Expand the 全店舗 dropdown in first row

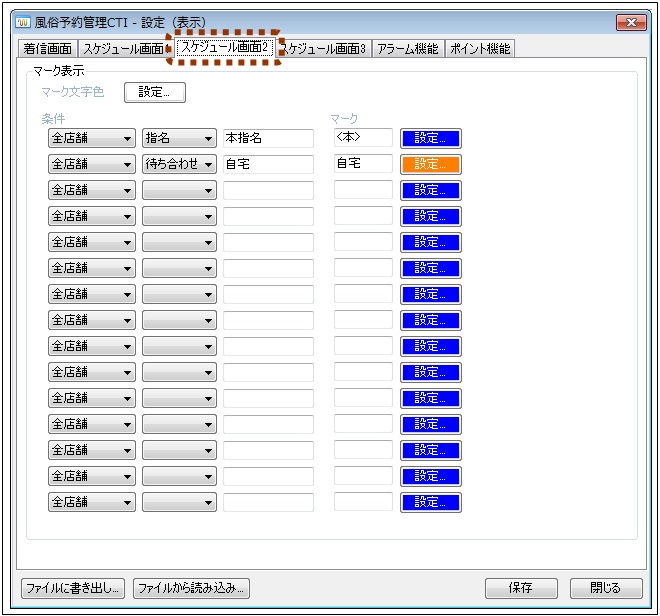(x=92, y=138)
